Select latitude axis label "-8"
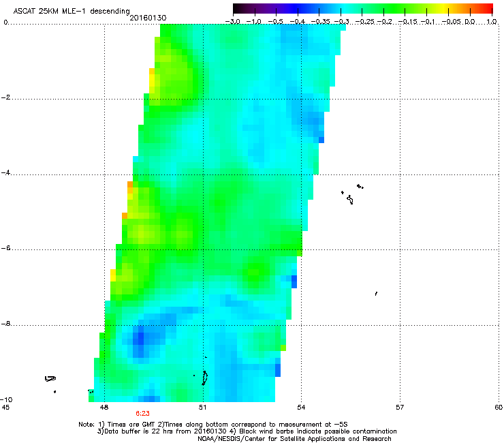 [5, 324]
